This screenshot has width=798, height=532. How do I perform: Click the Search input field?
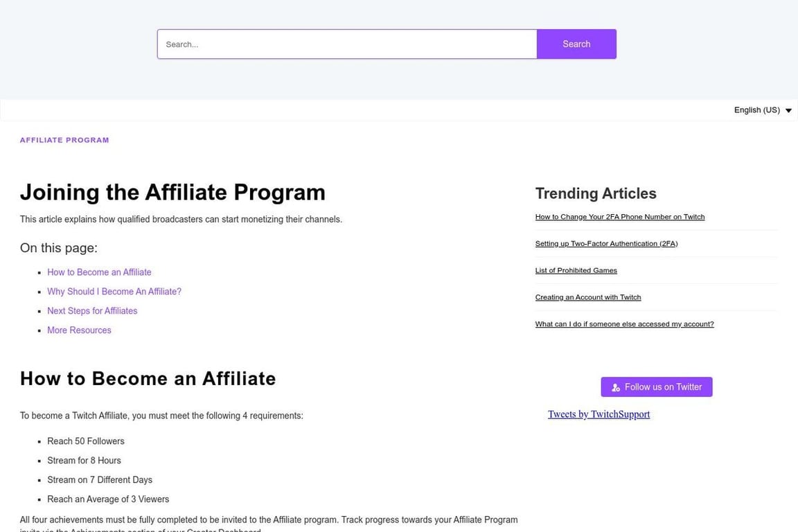click(x=347, y=44)
